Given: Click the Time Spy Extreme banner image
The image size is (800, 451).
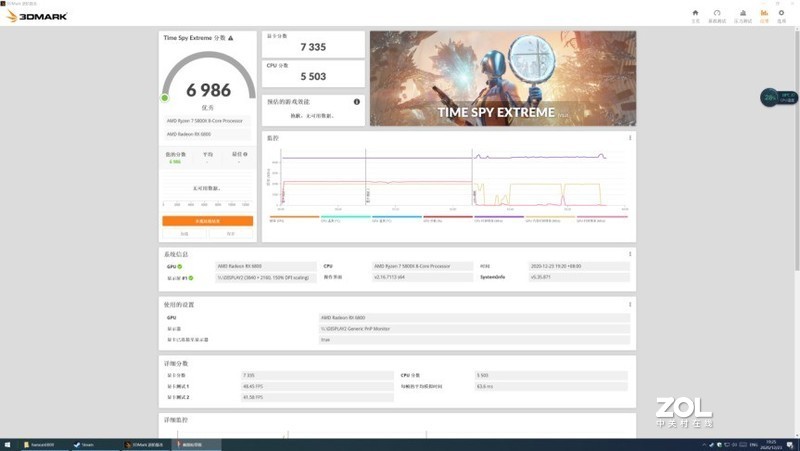Looking at the screenshot, I should pyautogui.click(x=503, y=79).
